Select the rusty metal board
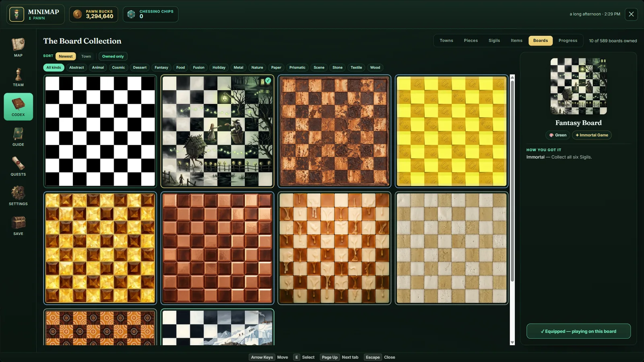 [x=334, y=131]
